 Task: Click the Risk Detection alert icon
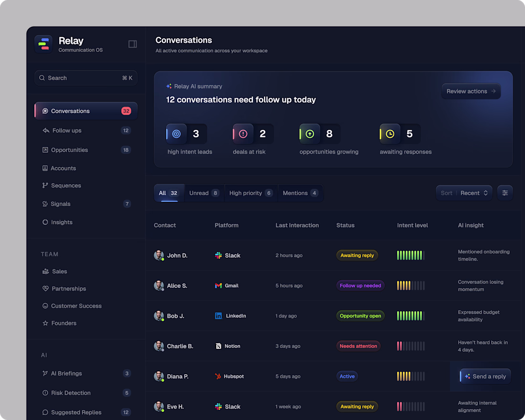tap(45, 392)
